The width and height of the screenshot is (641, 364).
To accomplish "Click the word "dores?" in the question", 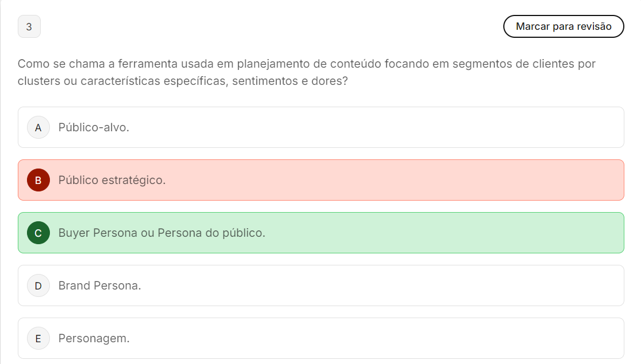I will [x=331, y=81].
